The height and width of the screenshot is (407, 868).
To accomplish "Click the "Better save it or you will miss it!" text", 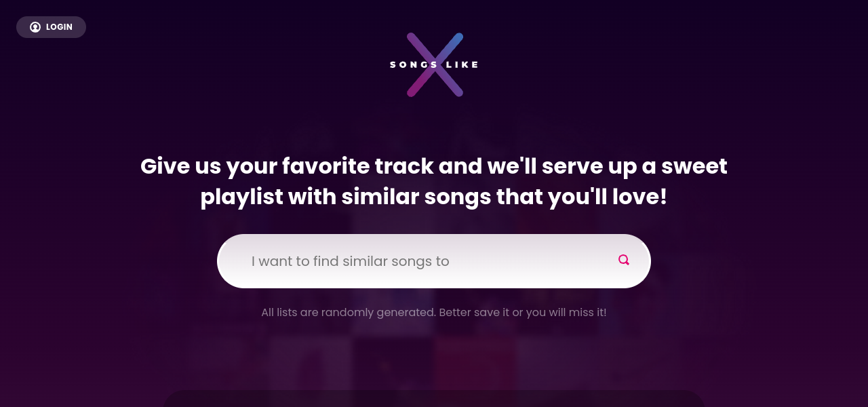I will 523,313.
